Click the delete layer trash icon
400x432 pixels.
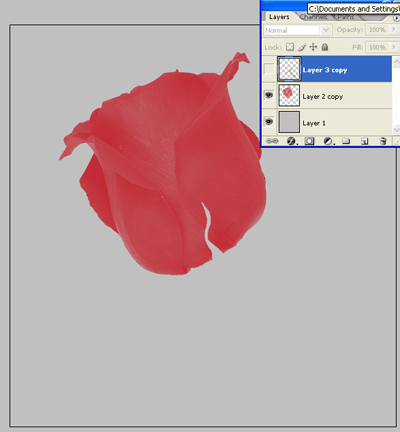point(383,141)
